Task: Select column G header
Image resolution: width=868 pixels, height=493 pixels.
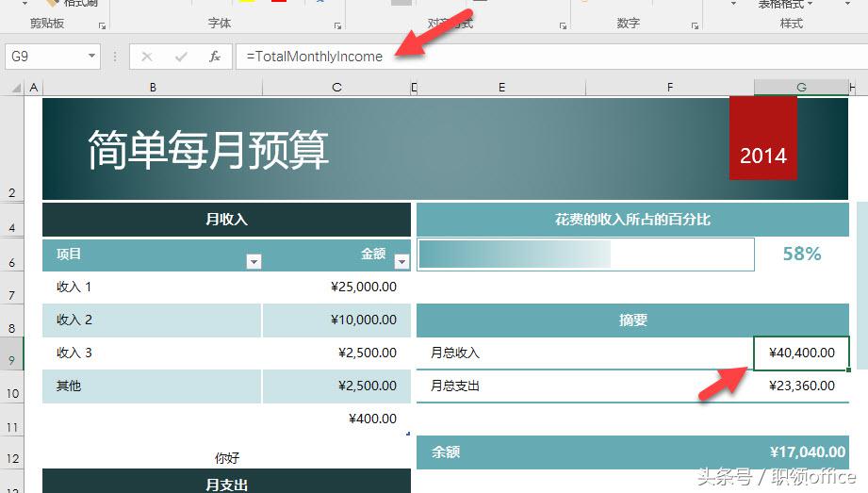Action: 801,88
